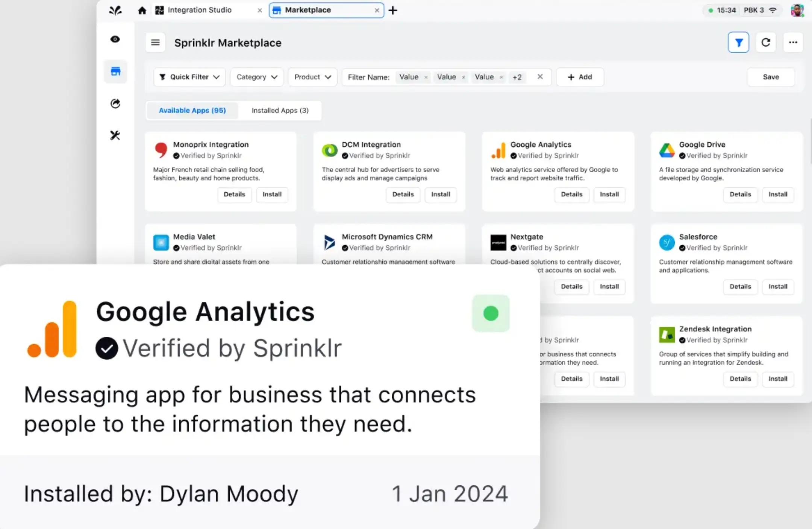Close the Marketplace tab
This screenshot has width=812, height=529.
tap(377, 11)
